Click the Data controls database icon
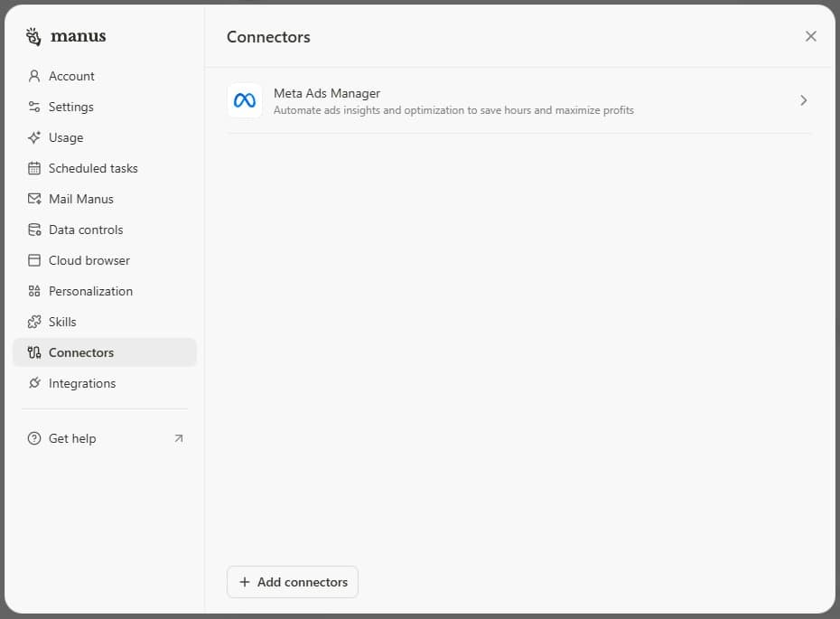Viewport: 840px width, 619px height. coord(34,230)
